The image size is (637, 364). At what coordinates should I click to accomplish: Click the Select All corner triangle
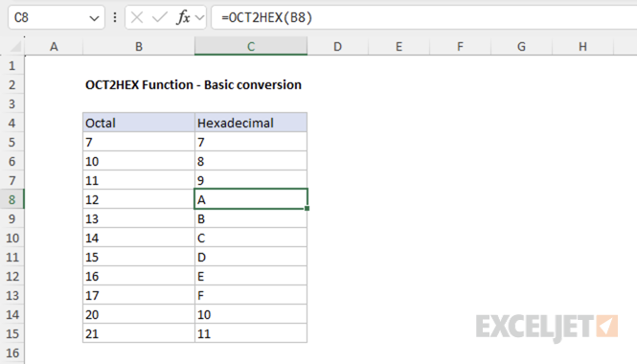coord(15,47)
